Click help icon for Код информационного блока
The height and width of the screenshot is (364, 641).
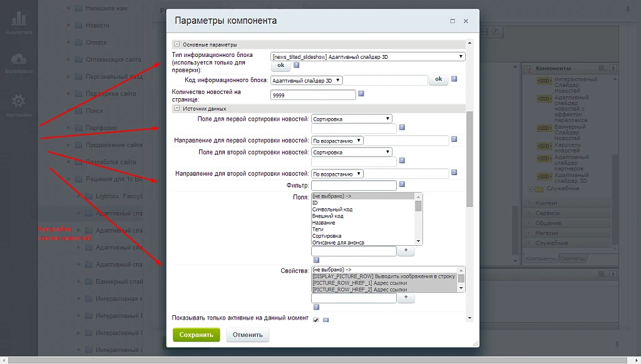[454, 79]
